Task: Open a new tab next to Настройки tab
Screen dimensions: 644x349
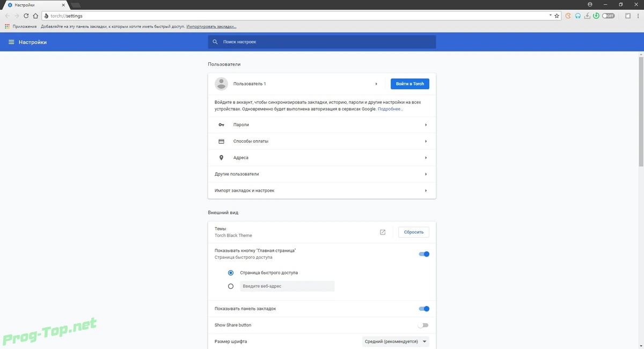Action: [76, 5]
